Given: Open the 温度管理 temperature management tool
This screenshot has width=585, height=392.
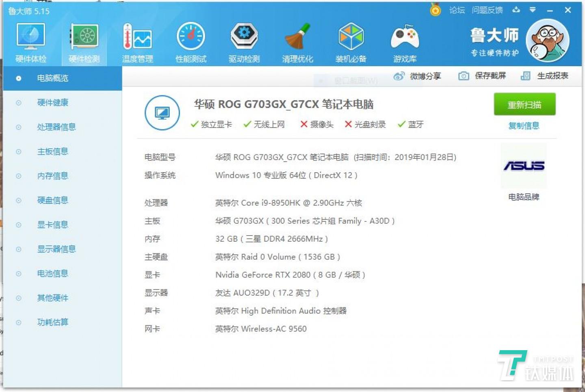Looking at the screenshot, I should tap(138, 41).
